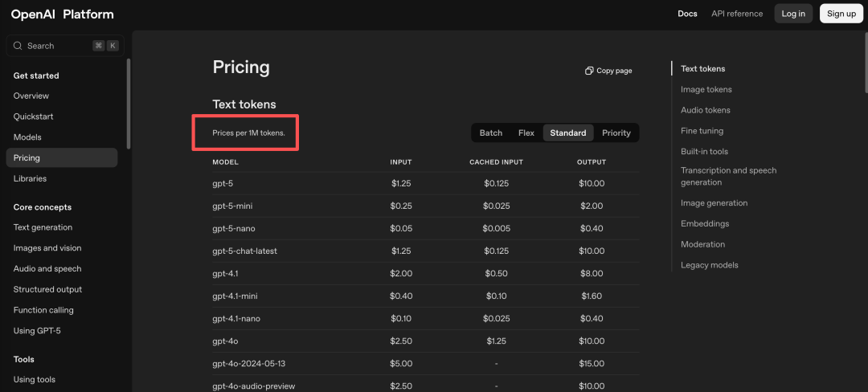Click the gpt-5 model name
This screenshot has width=868, height=392.
[222, 183]
